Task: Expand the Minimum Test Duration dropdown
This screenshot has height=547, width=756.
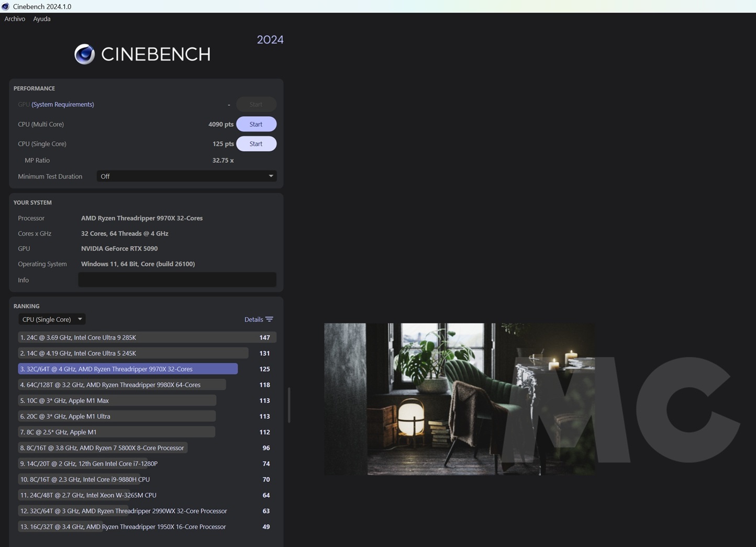Action: [186, 176]
